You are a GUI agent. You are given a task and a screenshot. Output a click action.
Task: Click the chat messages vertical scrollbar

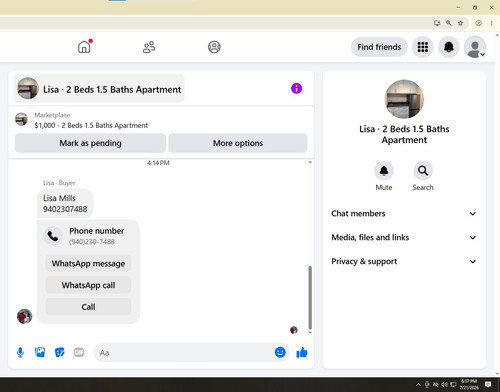click(310, 297)
